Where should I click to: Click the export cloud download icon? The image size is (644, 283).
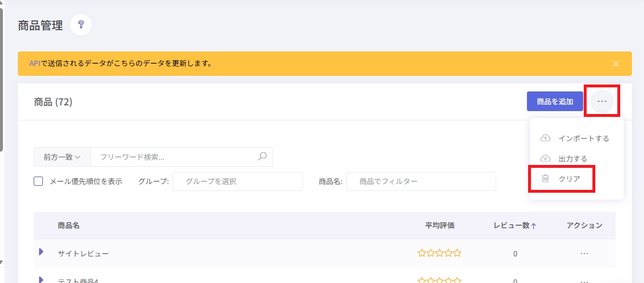click(545, 159)
